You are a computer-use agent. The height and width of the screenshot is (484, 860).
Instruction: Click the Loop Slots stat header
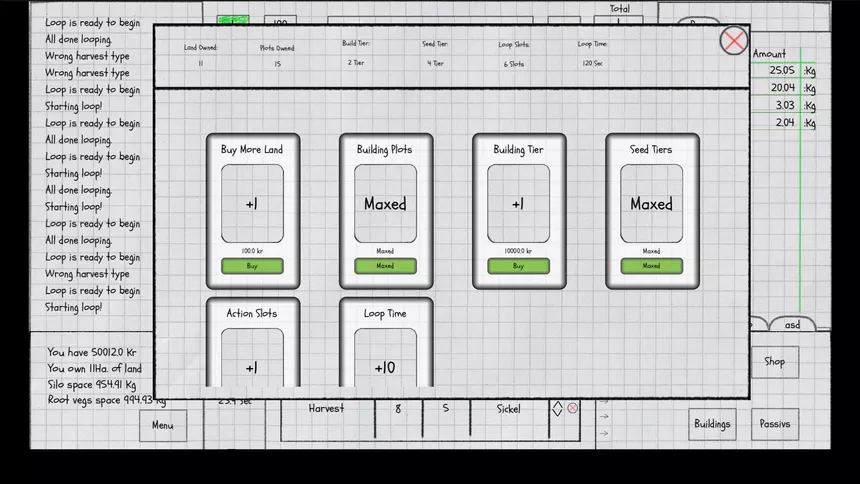click(x=514, y=44)
